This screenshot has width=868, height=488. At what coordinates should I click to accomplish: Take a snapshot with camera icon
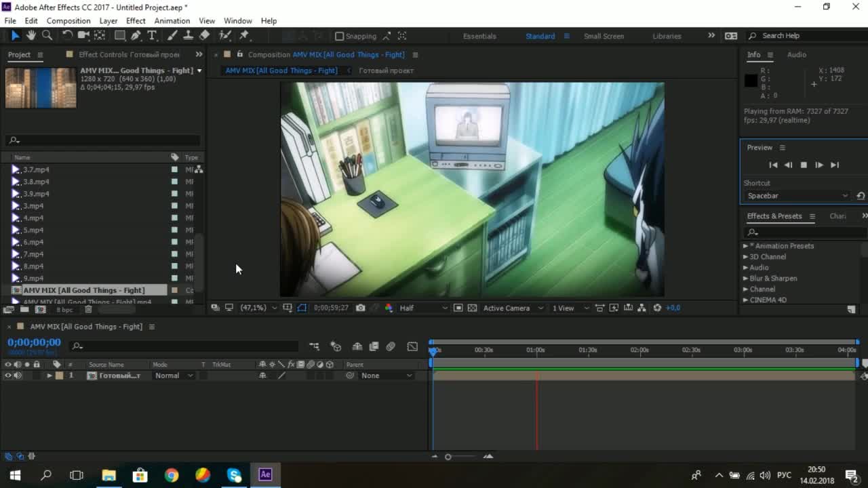point(360,308)
